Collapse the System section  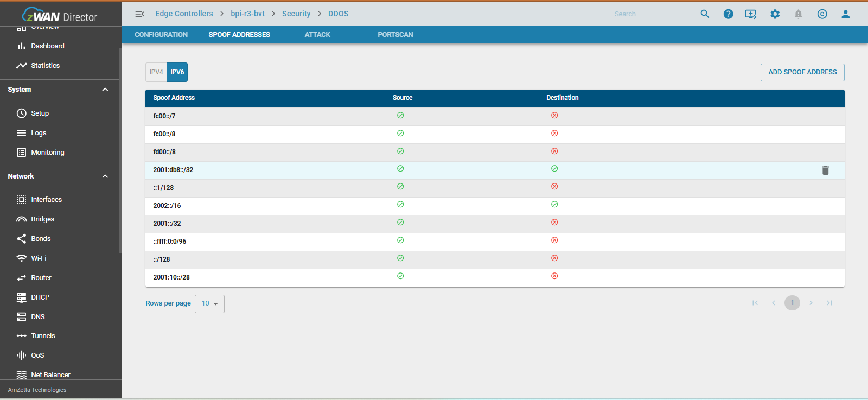[x=105, y=90]
